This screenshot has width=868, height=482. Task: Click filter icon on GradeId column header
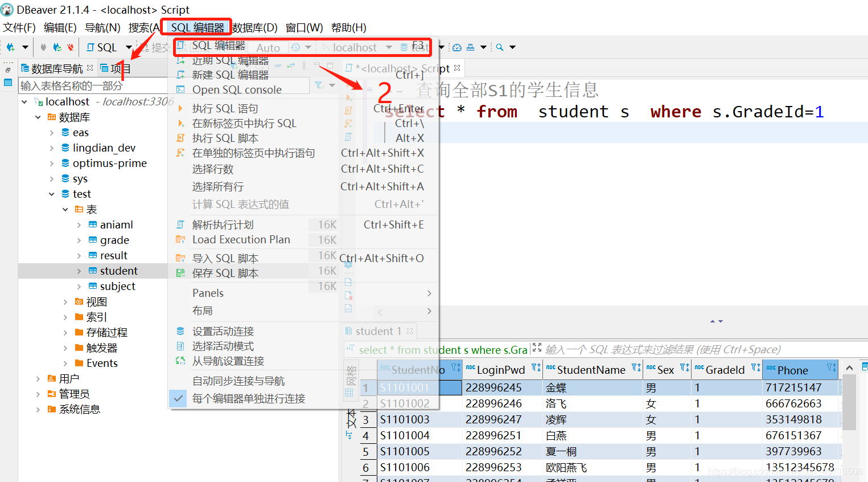point(756,367)
